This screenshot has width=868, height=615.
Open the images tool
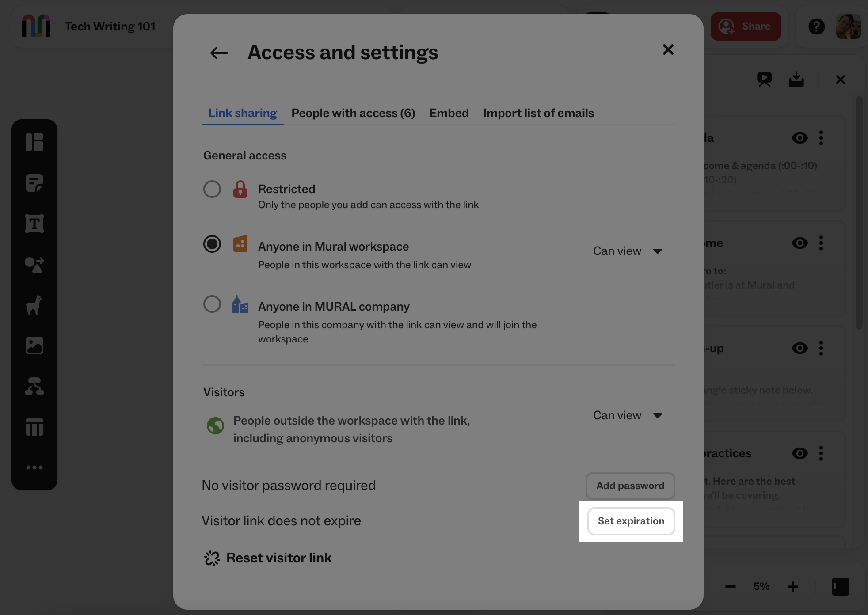tap(34, 345)
